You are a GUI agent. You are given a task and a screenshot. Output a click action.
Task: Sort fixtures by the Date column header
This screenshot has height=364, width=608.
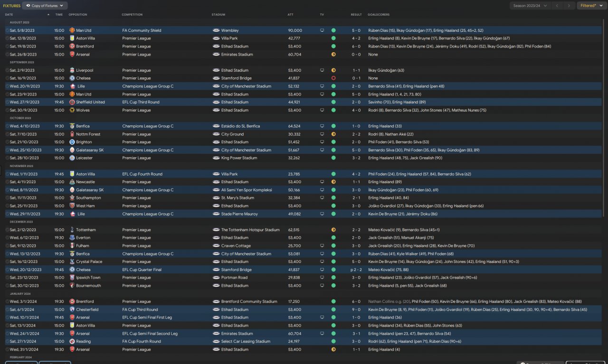(x=9, y=15)
